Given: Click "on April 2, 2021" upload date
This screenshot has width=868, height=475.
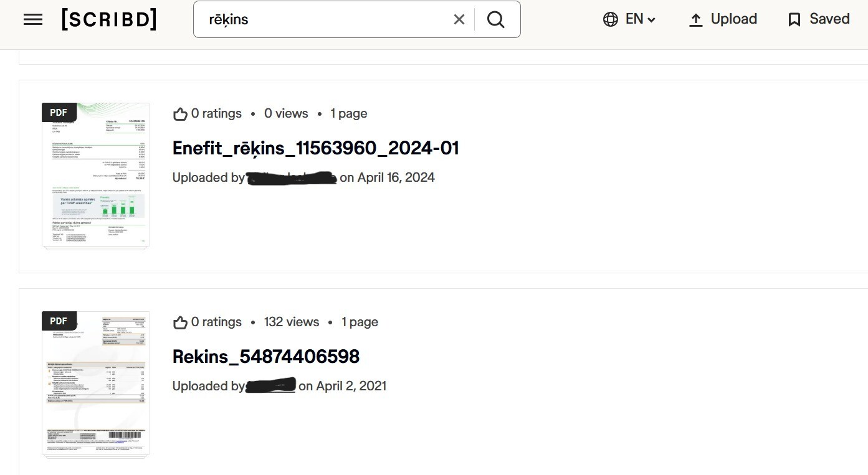Looking at the screenshot, I should (x=343, y=386).
